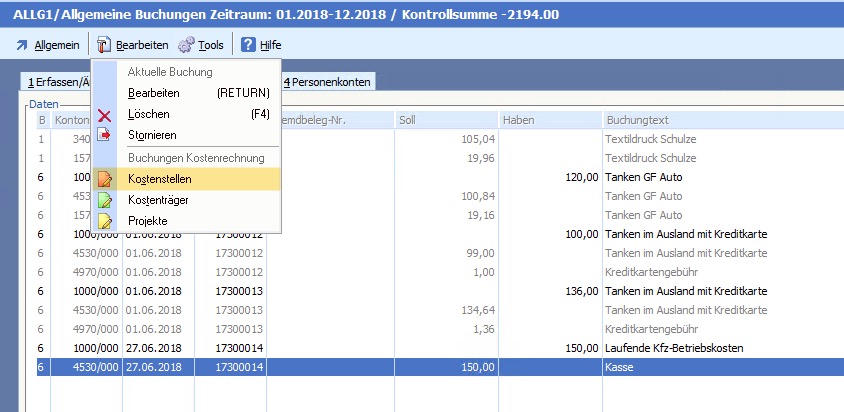Viewport: 844px width, 412px height.
Task: Click the Buchungstext column header
Action: (x=720, y=120)
